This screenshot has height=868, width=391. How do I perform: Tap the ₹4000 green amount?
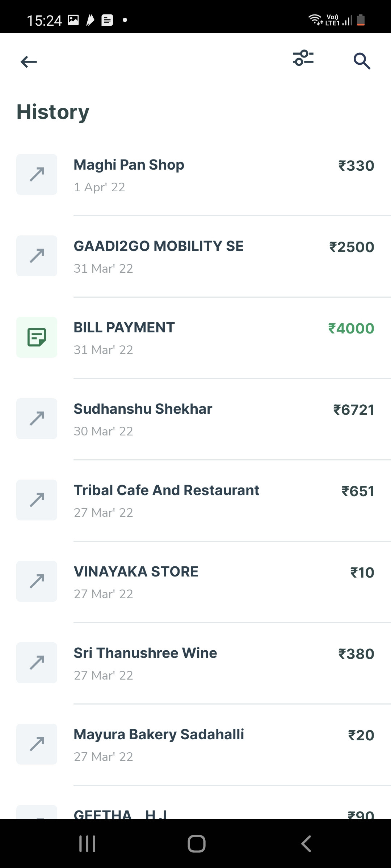click(351, 328)
